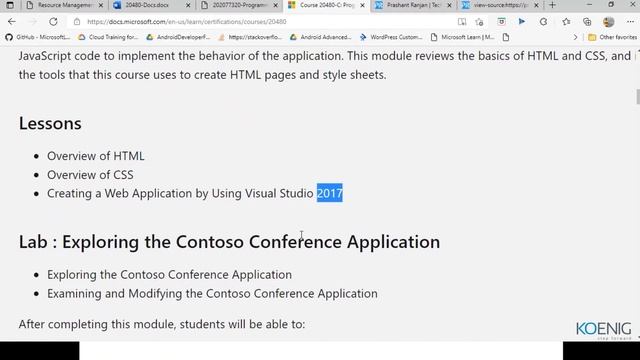
Task: Switch to the Prashant Ranjan tab
Action: click(x=413, y=5)
